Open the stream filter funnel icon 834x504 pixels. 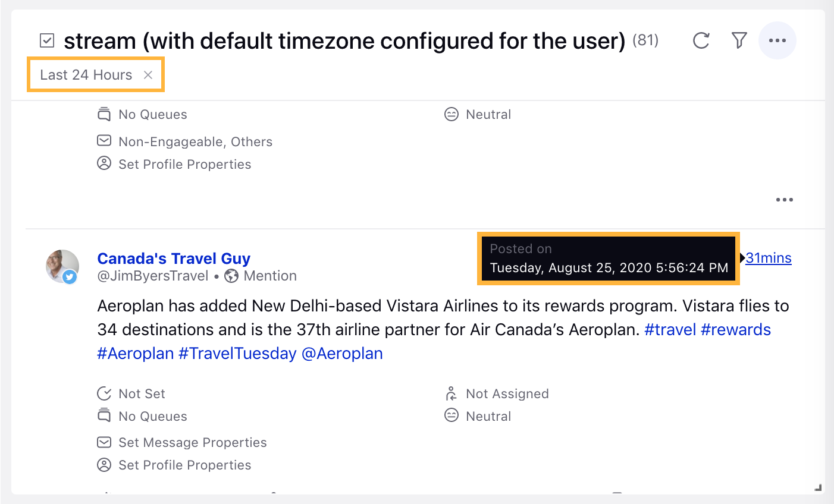click(x=739, y=40)
